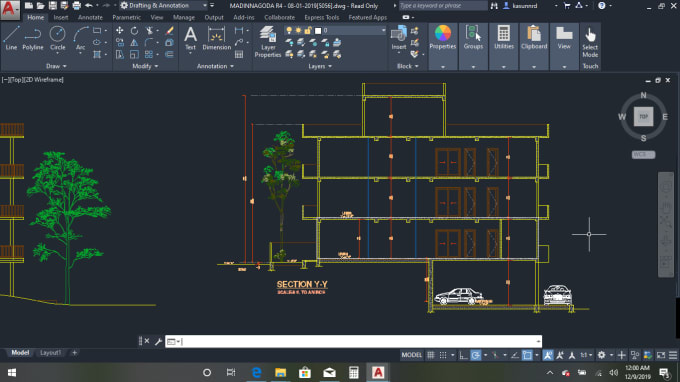This screenshot has width=680, height=382.
Task: Click the keyword search box in title bar
Action: [443, 6]
